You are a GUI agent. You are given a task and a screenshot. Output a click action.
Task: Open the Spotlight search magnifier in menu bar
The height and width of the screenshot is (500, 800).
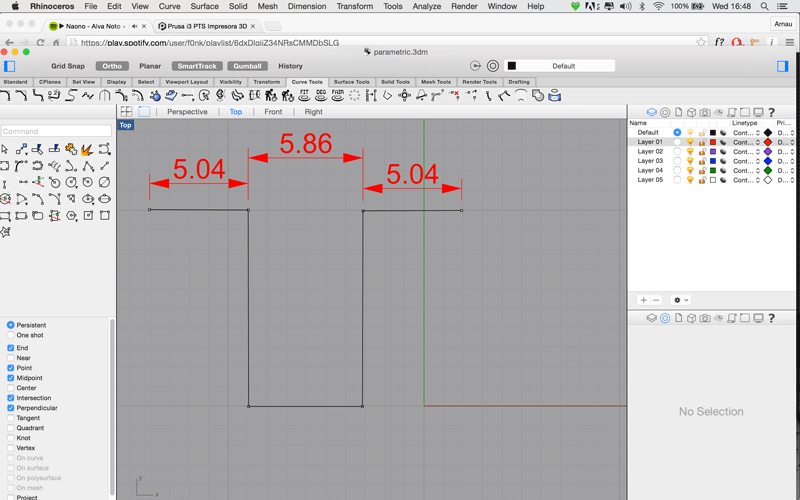coord(764,6)
